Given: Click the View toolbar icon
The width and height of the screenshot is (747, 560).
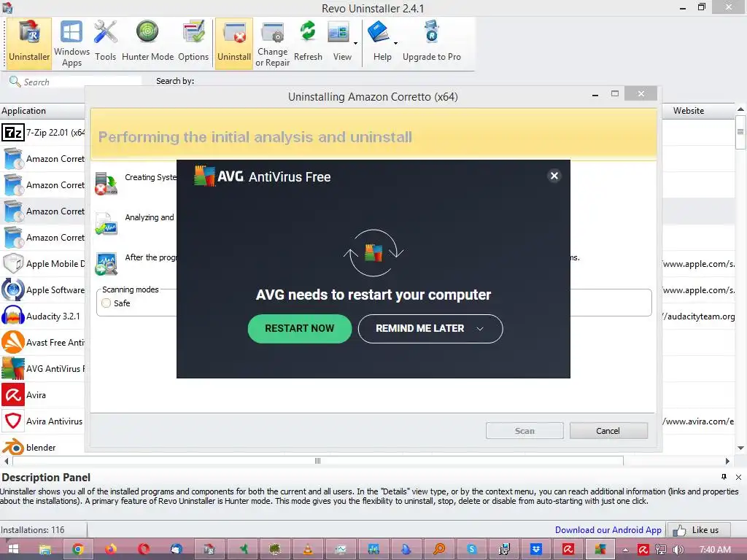Looking at the screenshot, I should click(338, 34).
